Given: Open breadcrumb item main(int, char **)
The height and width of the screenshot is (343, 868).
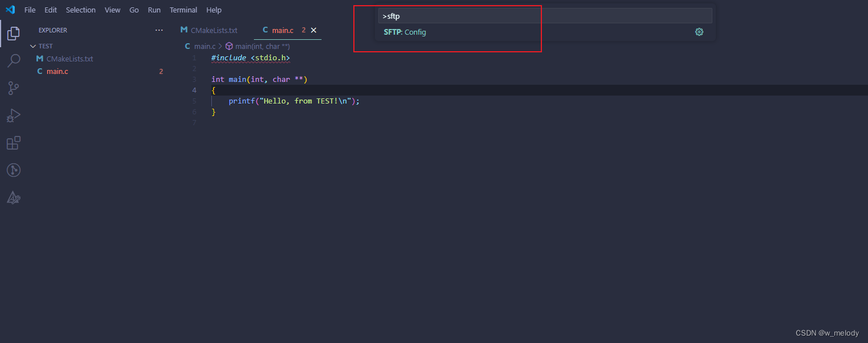Looking at the screenshot, I should [261, 46].
